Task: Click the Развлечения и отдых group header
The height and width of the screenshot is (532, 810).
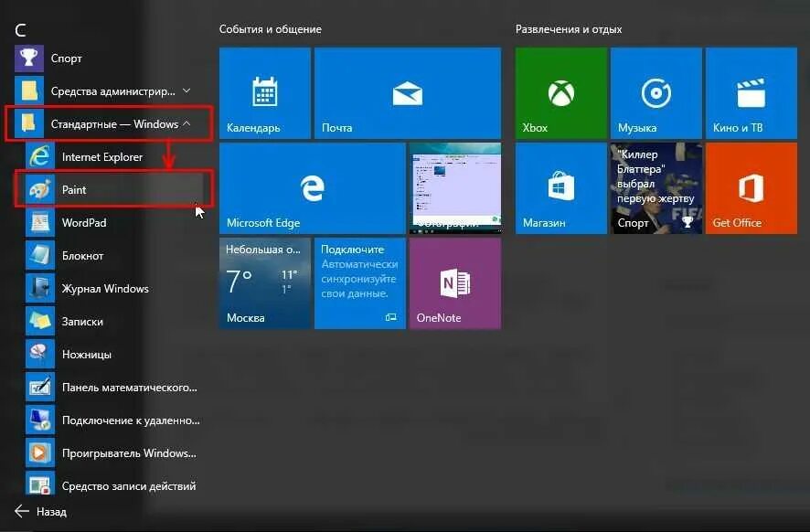Action: [569, 29]
